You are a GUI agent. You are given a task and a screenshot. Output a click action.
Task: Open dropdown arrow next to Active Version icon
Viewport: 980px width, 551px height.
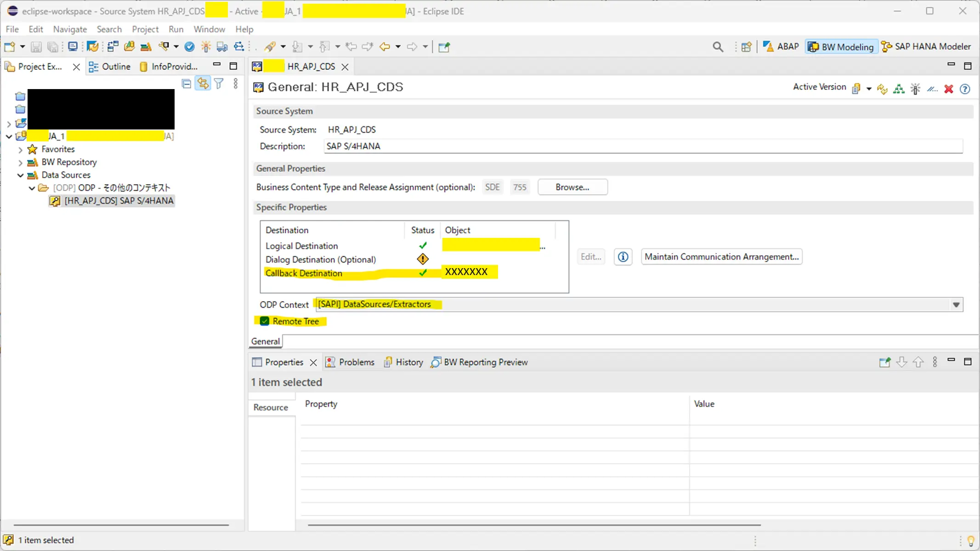pyautogui.click(x=869, y=89)
